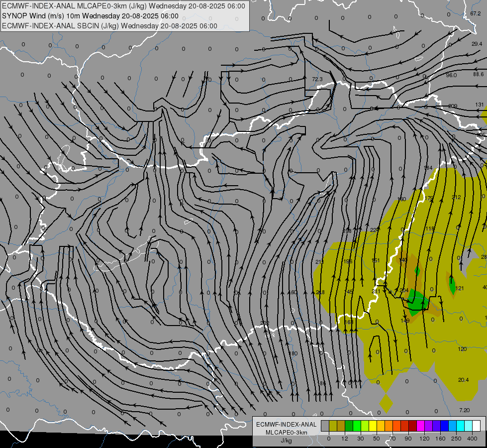
Task: Click legend tick label 12
Action: (x=344, y=439)
